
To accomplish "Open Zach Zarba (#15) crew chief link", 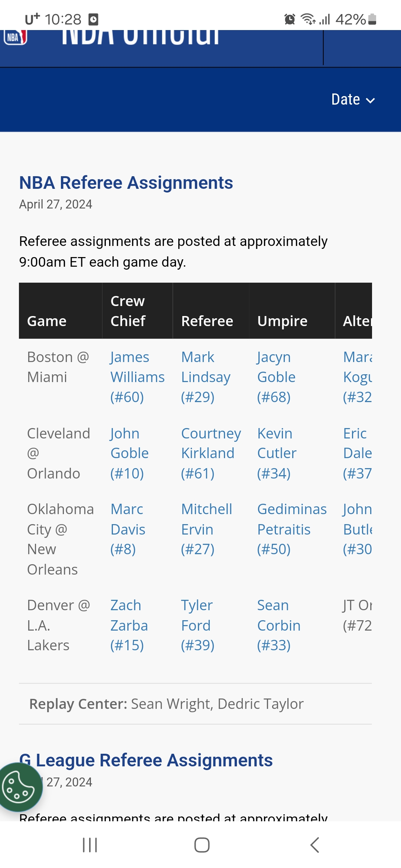I will [129, 625].
